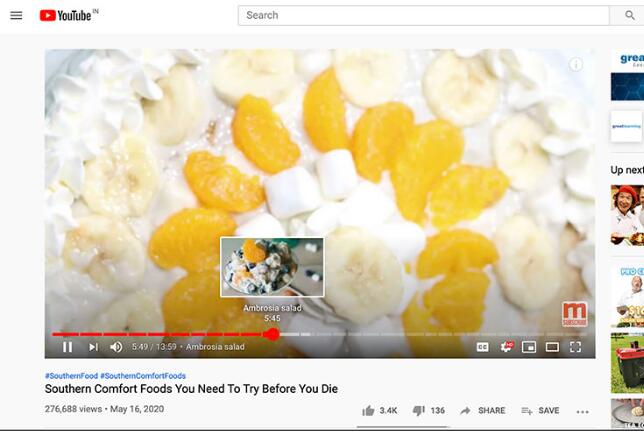Open the player settings gear
The height and width of the screenshot is (431, 644).
tap(506, 347)
